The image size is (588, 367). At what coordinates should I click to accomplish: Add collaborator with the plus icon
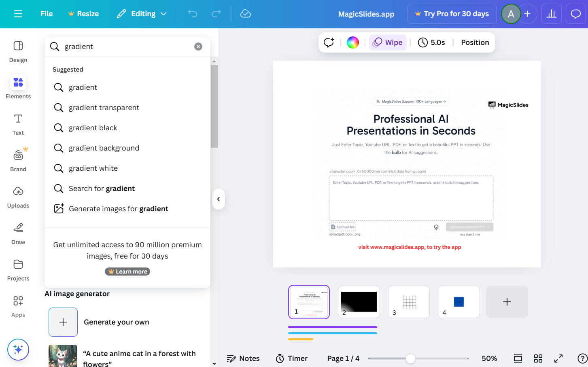(527, 14)
